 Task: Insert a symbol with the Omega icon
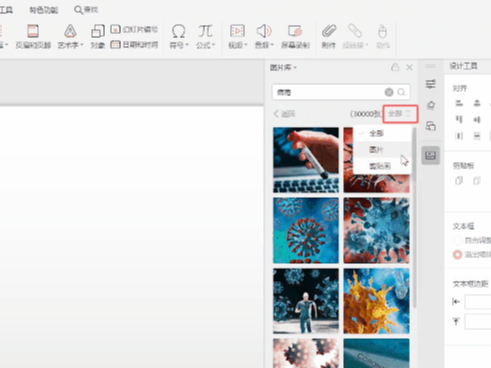click(179, 36)
